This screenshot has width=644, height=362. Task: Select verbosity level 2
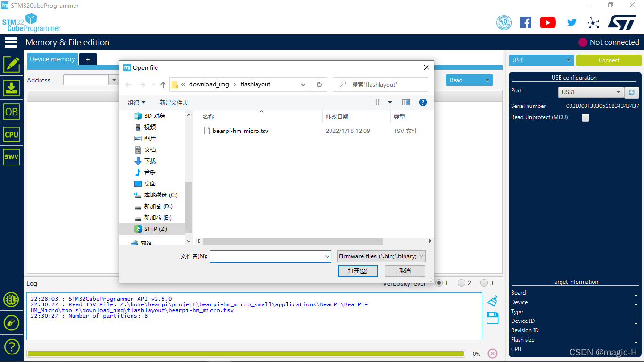462,283
